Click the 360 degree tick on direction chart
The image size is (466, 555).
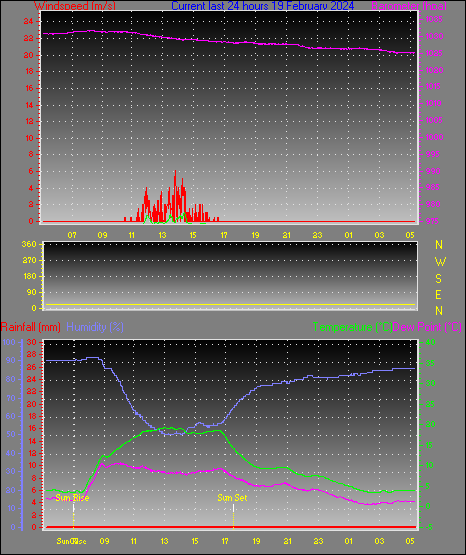point(29,244)
